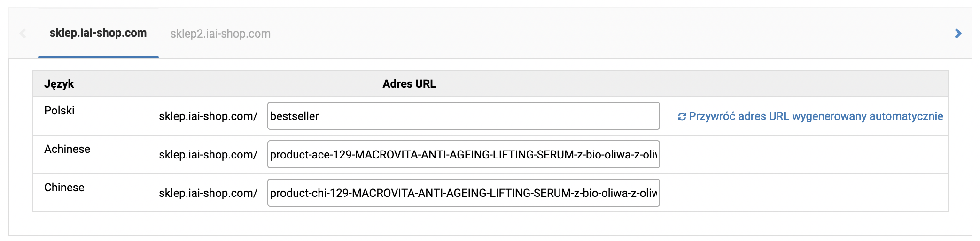Click empty space right of the Chinese URL field
Image resolution: width=980 pixels, height=241 pixels.
pos(804,193)
